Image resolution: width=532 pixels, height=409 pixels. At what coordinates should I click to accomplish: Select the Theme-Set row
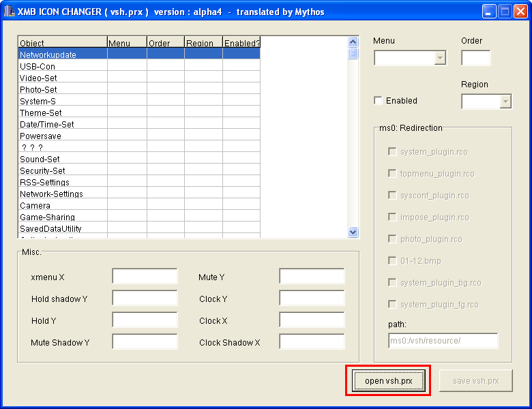(x=139, y=111)
